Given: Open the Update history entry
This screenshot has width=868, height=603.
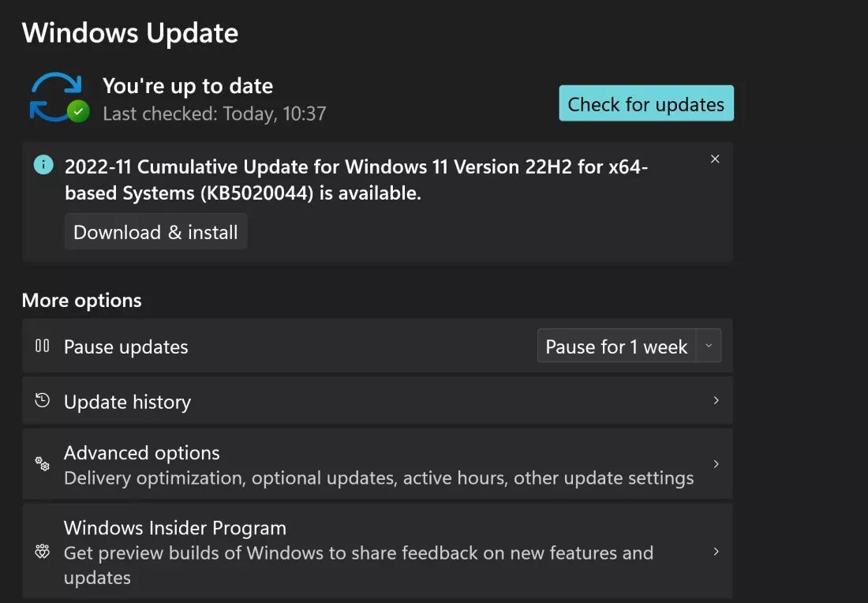Looking at the screenshot, I should (377, 400).
